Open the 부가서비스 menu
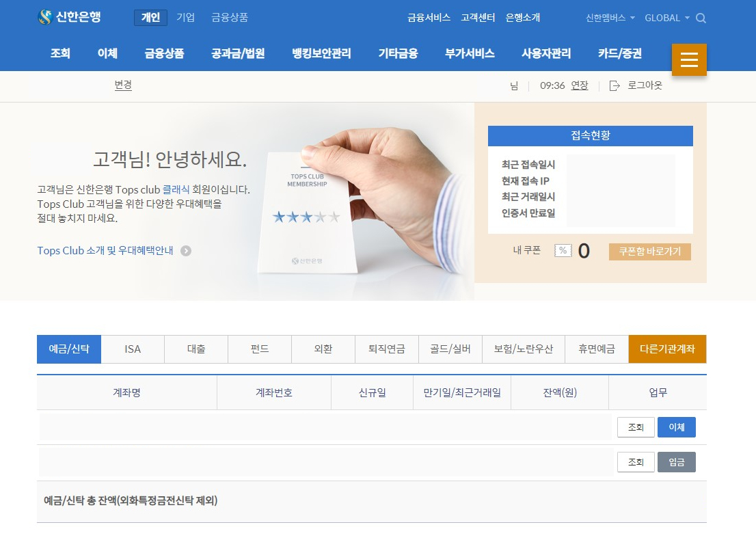The height and width of the screenshot is (540, 756). [470, 53]
